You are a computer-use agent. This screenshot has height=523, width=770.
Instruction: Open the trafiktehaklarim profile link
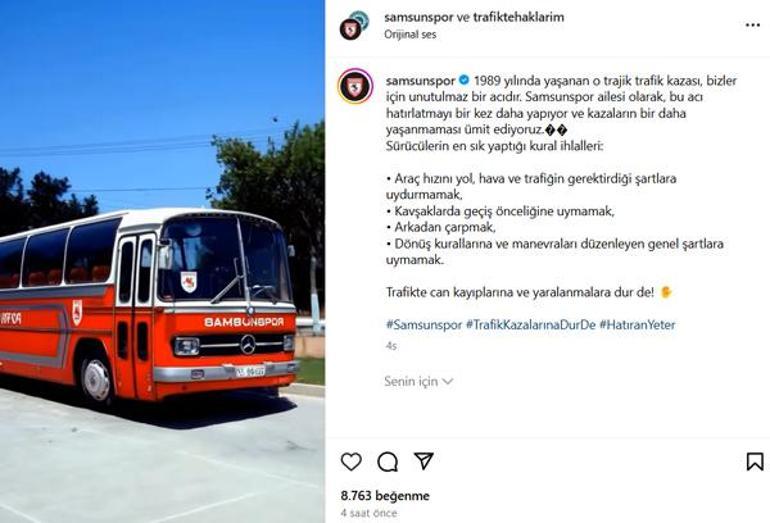519,17
